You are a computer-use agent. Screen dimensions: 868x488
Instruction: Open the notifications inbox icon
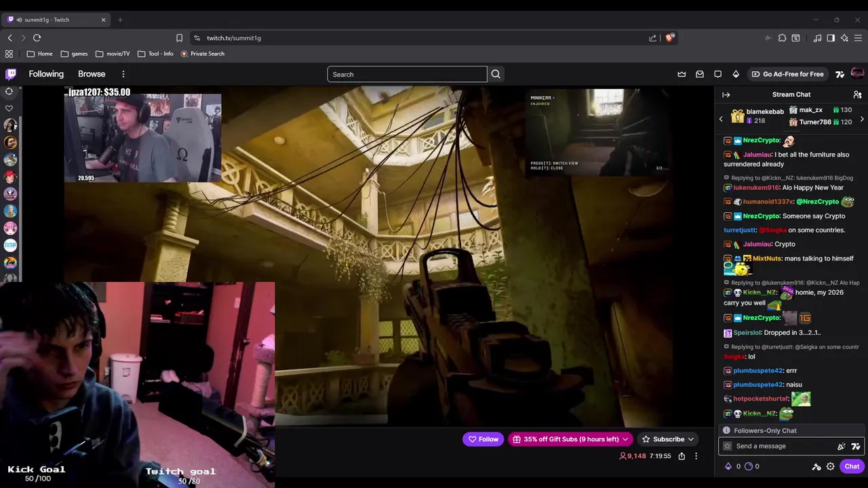[x=700, y=75]
